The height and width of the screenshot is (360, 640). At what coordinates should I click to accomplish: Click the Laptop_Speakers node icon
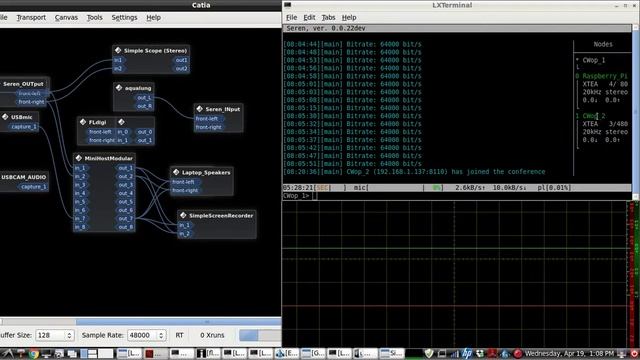176,172
